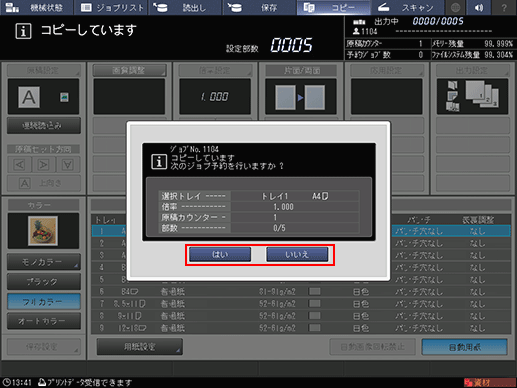
Task: Click the output sort stack icon
Action: pyautogui.click(x=482, y=94)
